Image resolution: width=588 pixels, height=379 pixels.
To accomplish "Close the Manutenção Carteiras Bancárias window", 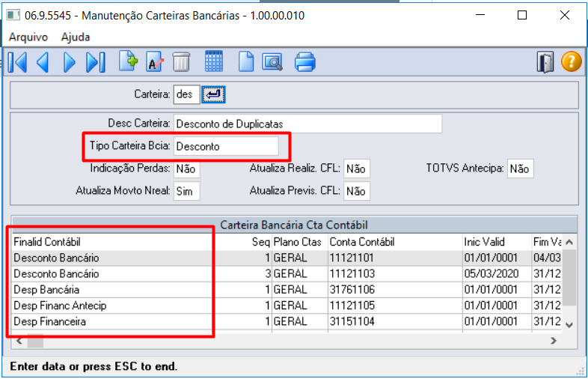I will coord(564,15).
